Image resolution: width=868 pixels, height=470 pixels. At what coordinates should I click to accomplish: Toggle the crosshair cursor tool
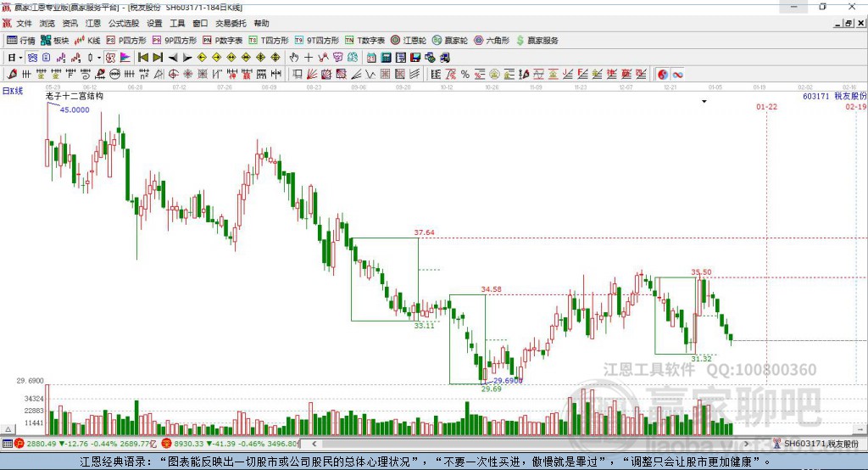coord(309,57)
